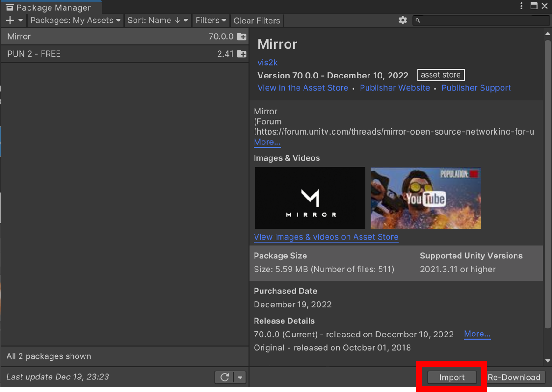Open the Mirror logo thumbnail
Image resolution: width=552 pixels, height=392 pixels.
pyautogui.click(x=310, y=198)
